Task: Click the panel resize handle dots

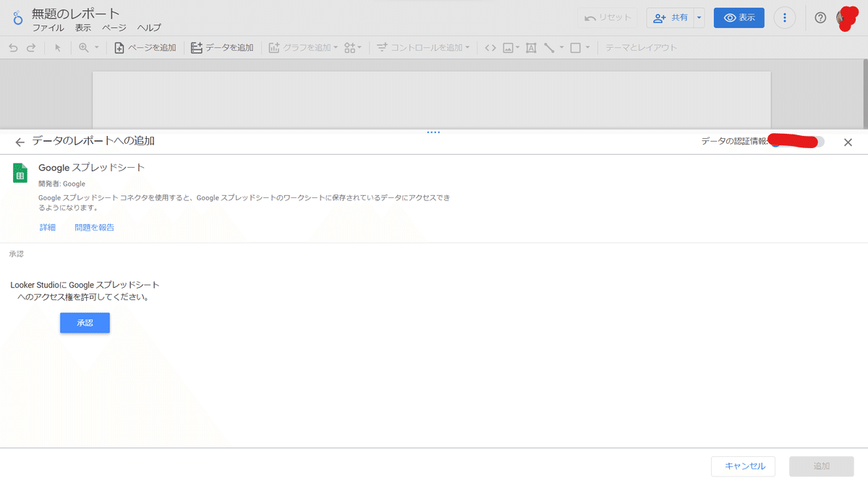Action: pos(433,132)
